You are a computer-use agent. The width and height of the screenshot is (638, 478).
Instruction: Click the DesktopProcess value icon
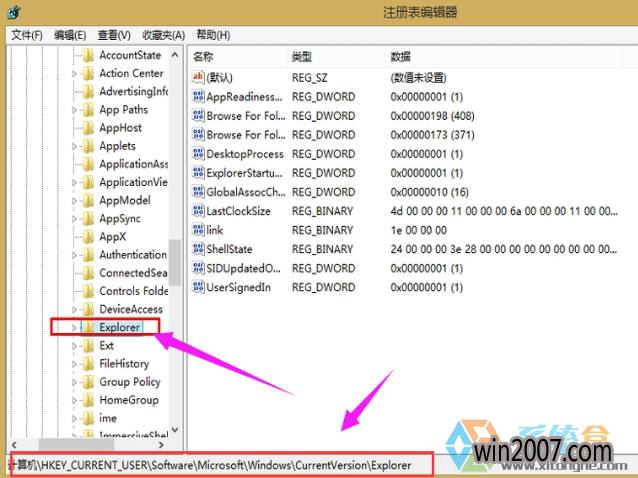point(198,154)
